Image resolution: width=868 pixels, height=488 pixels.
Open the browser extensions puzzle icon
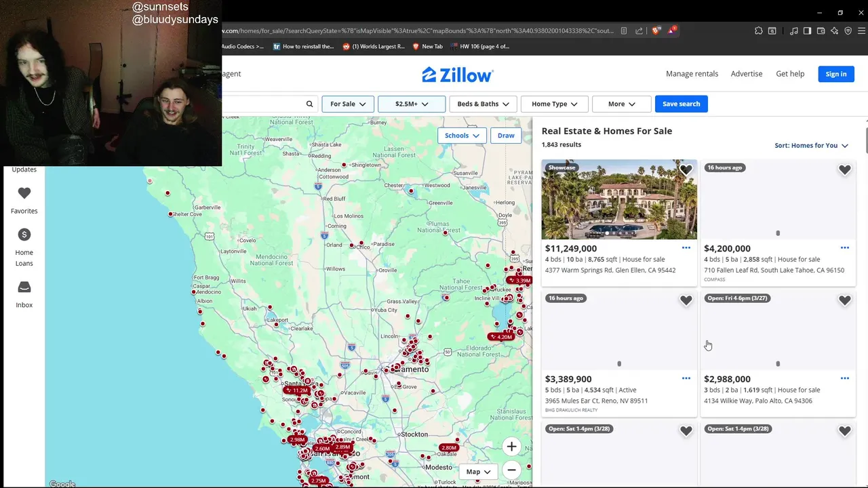click(x=759, y=30)
